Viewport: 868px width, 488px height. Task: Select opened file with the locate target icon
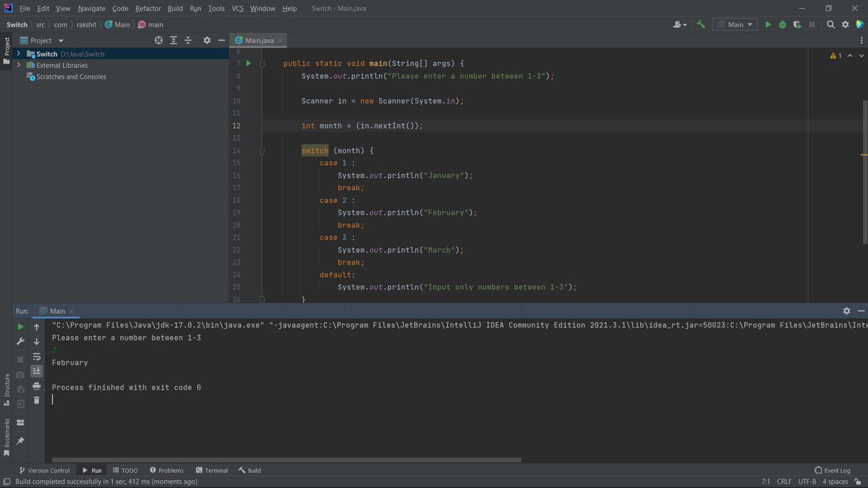(x=159, y=40)
